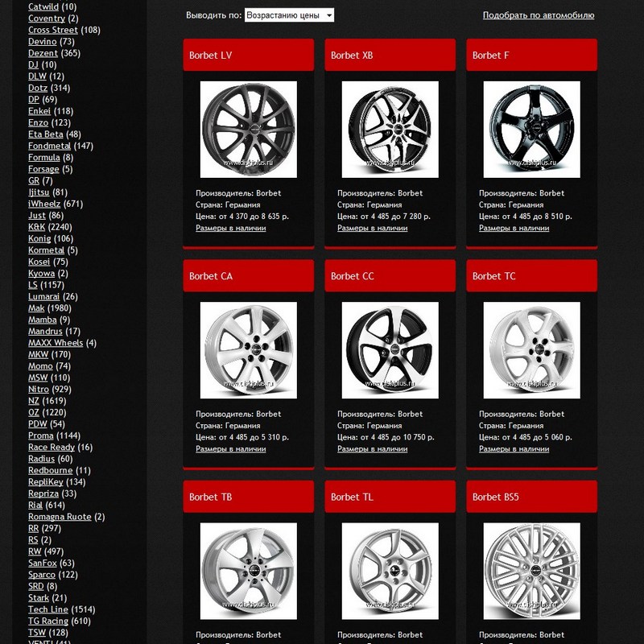644x644 pixels.
Task: Open the Borbet CC title header
Action: click(390, 276)
